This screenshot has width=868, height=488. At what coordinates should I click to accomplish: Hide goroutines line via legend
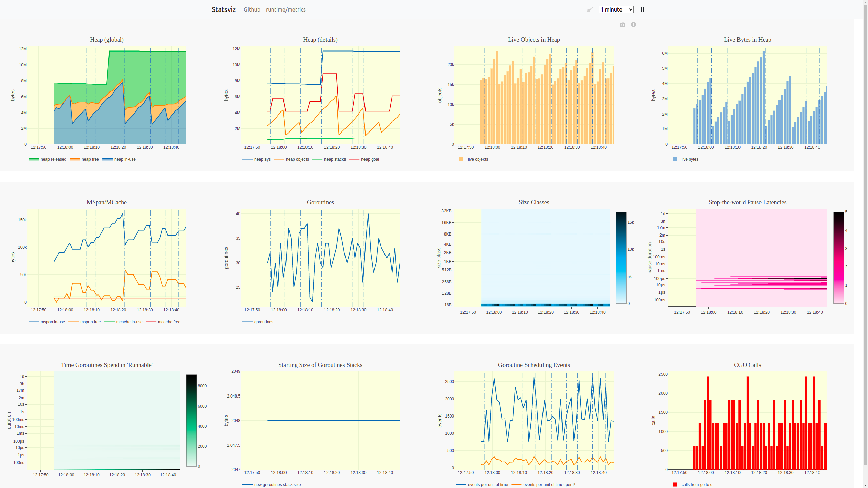pos(263,322)
